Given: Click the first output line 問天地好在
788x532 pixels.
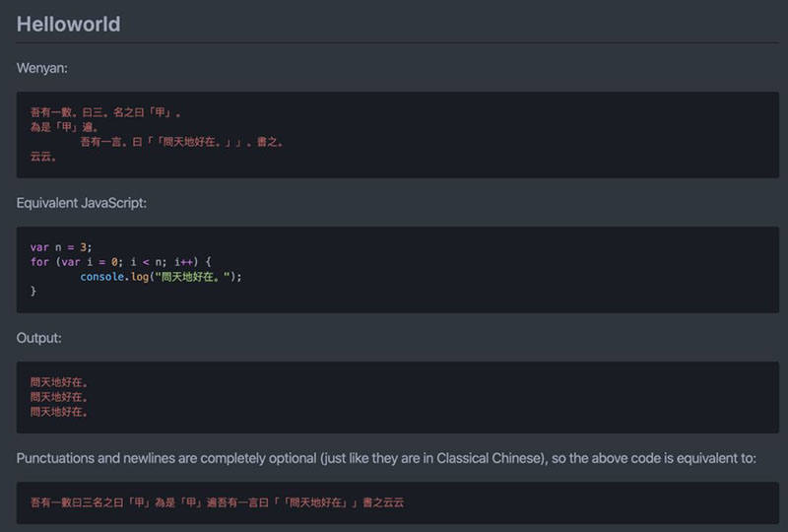Looking at the screenshot, I should point(59,382).
